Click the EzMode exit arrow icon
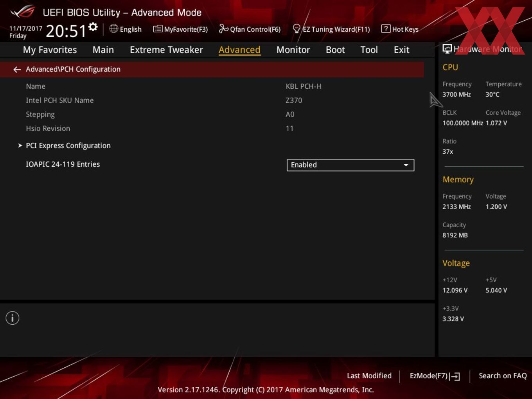 pyautogui.click(x=455, y=376)
